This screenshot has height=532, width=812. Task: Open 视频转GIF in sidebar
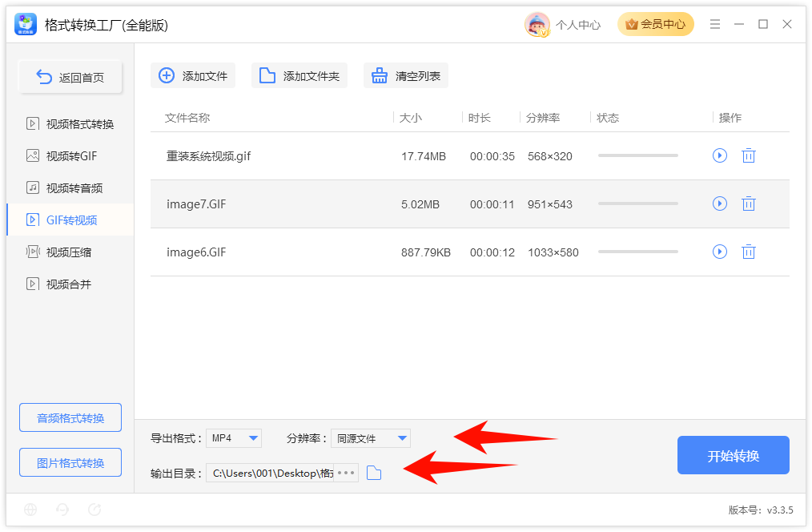tap(70, 156)
